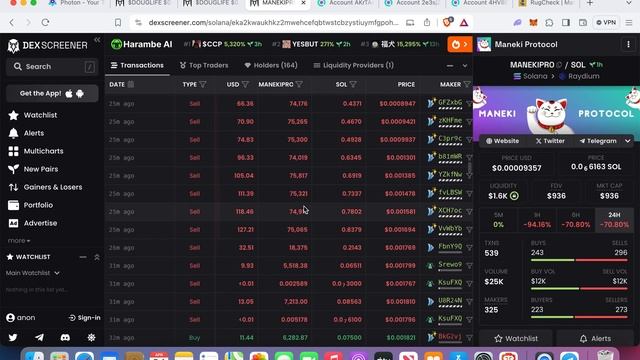
Task: Click the liquidity lock info icon
Action: (x=514, y=196)
